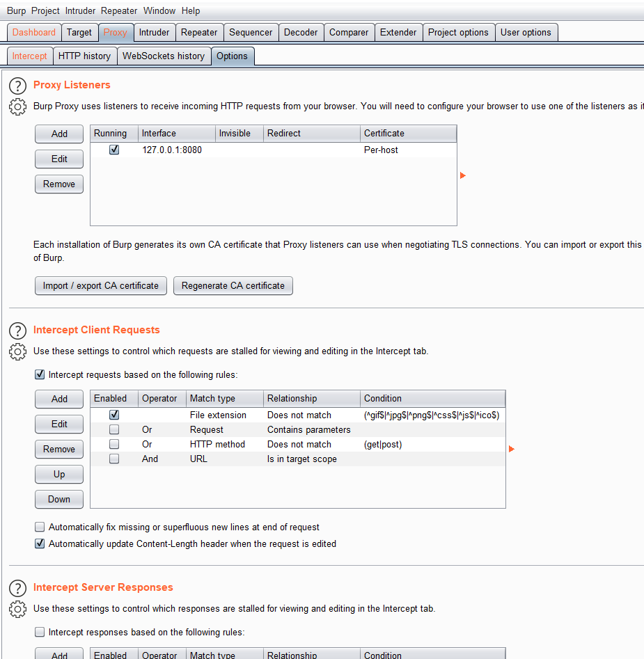The image size is (644, 659).
Task: Go to the WebSockets history sub-tab
Action: click(164, 56)
